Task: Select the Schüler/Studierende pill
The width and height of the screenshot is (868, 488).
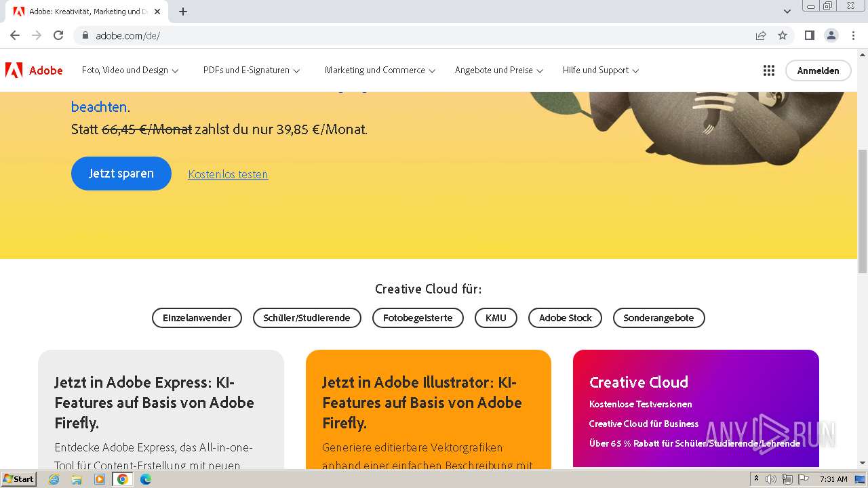Action: coord(307,318)
